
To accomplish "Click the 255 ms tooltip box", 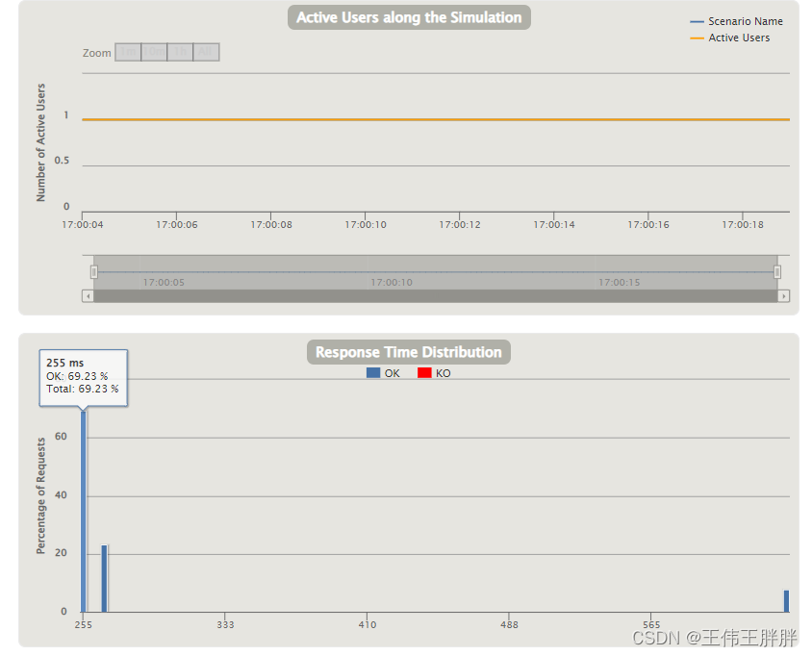I will click(84, 378).
